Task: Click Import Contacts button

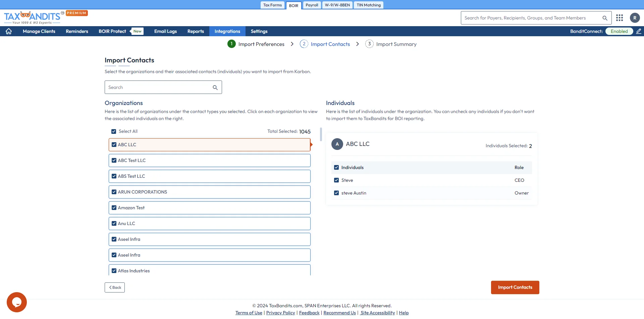Action: click(515, 287)
